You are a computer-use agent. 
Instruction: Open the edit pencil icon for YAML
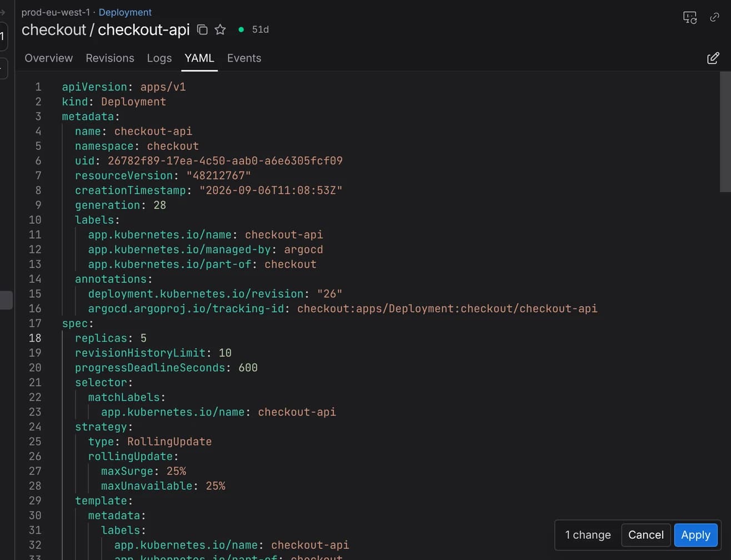[x=713, y=58]
